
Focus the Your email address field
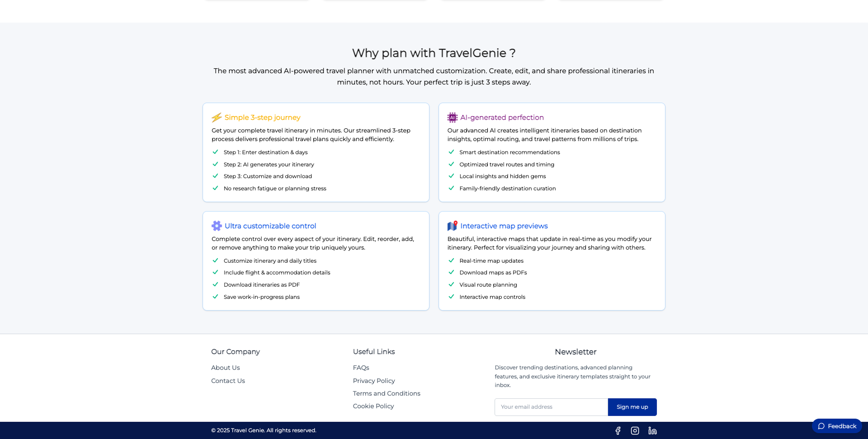[x=551, y=407]
